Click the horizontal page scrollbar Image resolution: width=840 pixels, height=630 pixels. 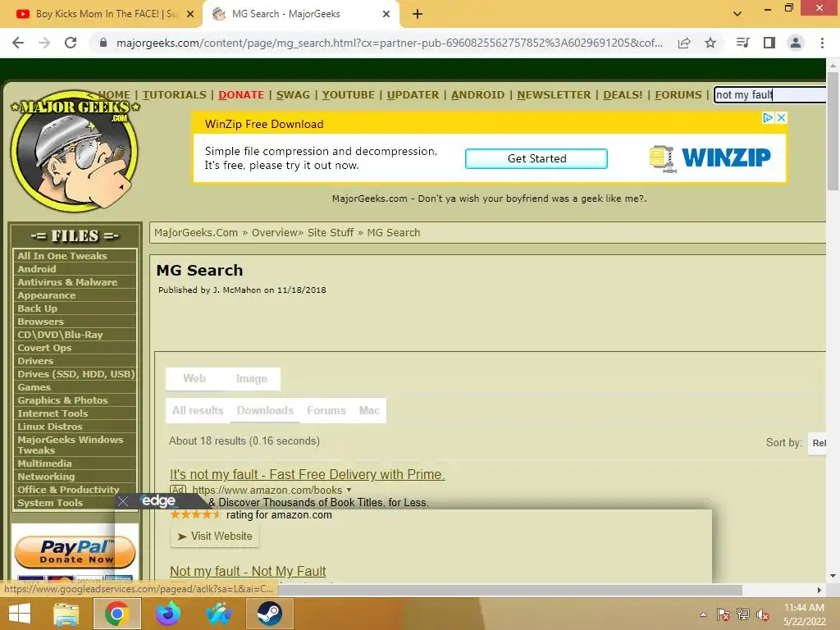tap(509, 590)
